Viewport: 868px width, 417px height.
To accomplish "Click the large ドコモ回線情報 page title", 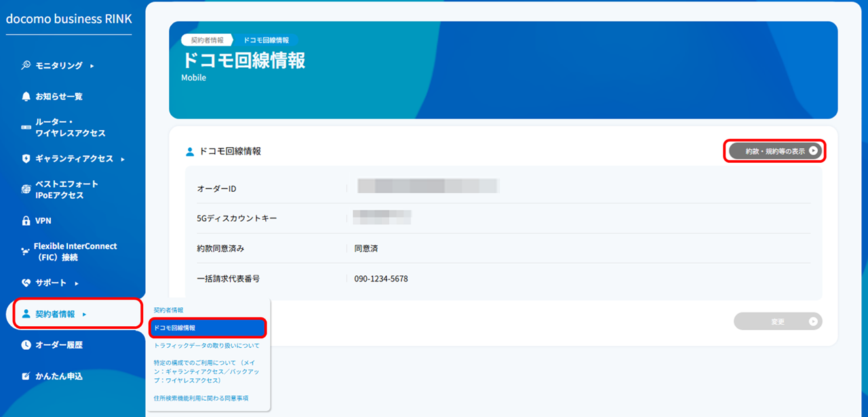I will coord(243,60).
